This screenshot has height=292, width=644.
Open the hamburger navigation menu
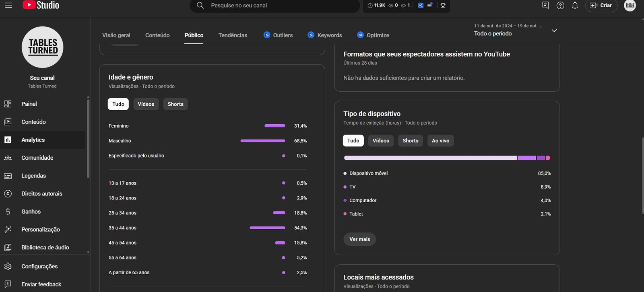(x=8, y=5)
